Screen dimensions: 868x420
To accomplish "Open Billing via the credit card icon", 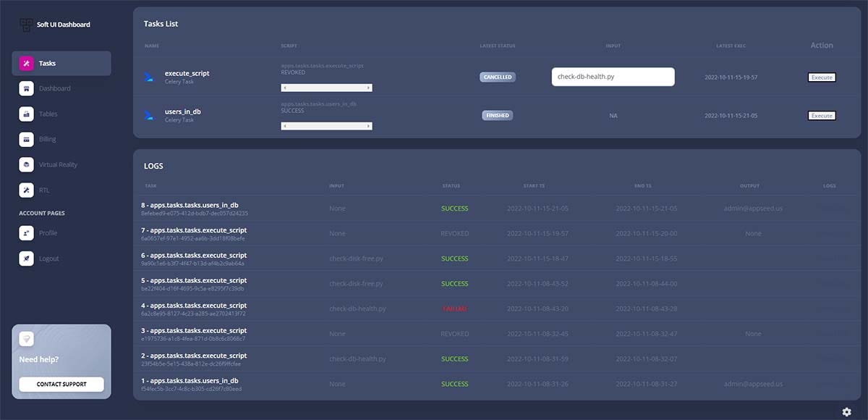I will [x=25, y=139].
